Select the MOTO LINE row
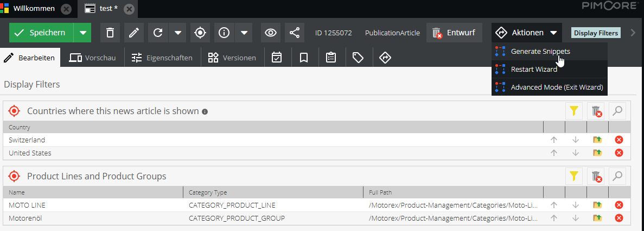Image resolution: width=644 pixels, height=231 pixels. pyautogui.click(x=92, y=205)
